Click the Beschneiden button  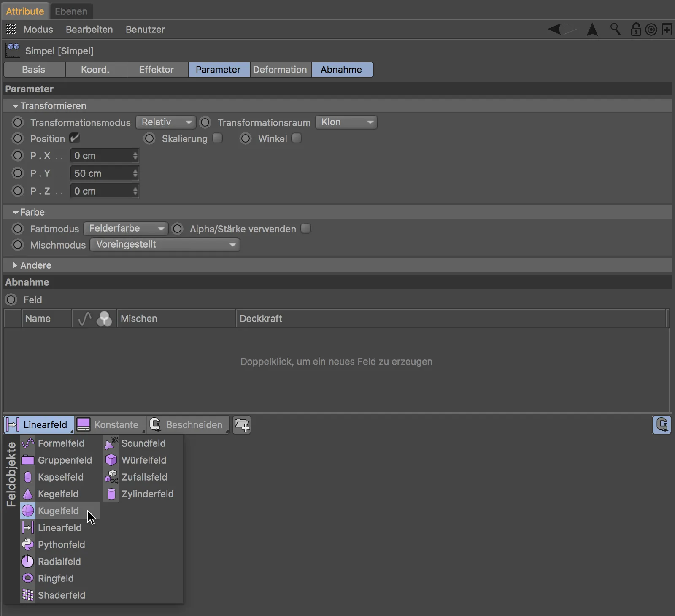pyautogui.click(x=188, y=424)
